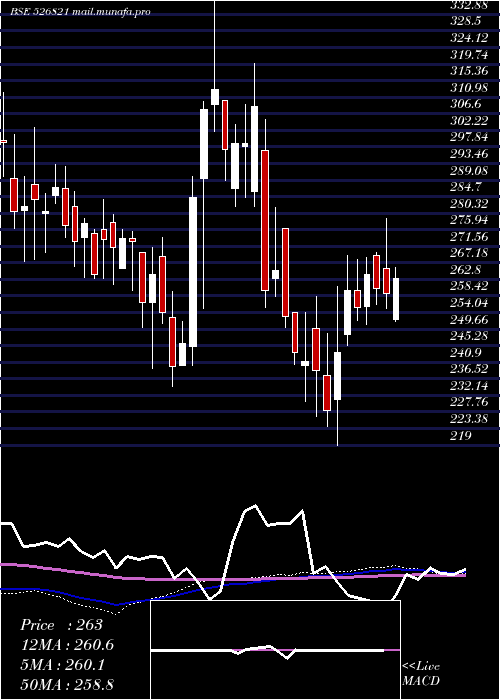Screen dimensions: 500x700
Task: Pick the 275.94 price axis label
Action: click(471, 221)
